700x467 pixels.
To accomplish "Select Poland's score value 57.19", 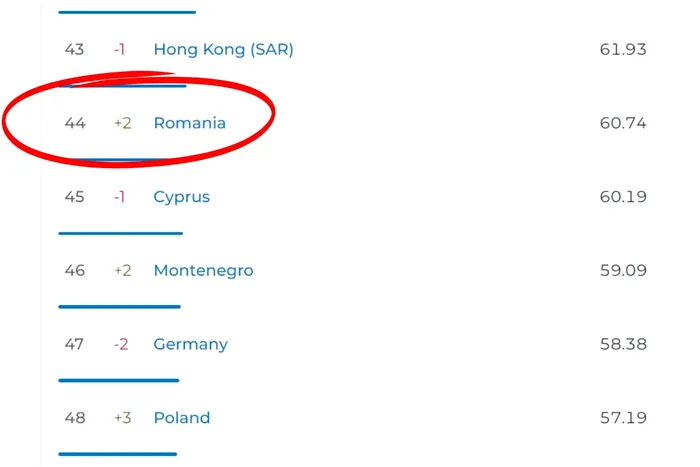I will (x=623, y=418).
